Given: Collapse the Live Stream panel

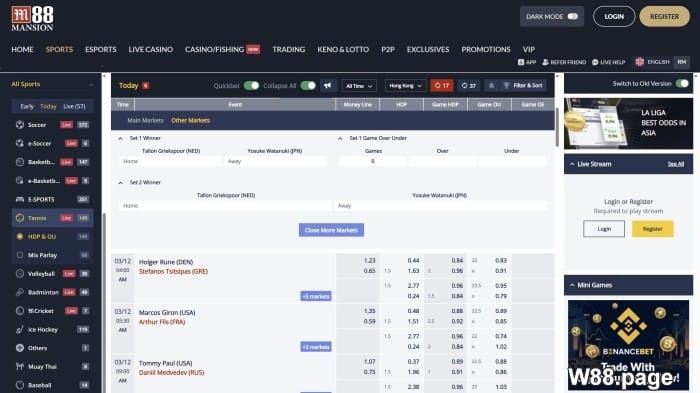Looking at the screenshot, I should (x=572, y=164).
